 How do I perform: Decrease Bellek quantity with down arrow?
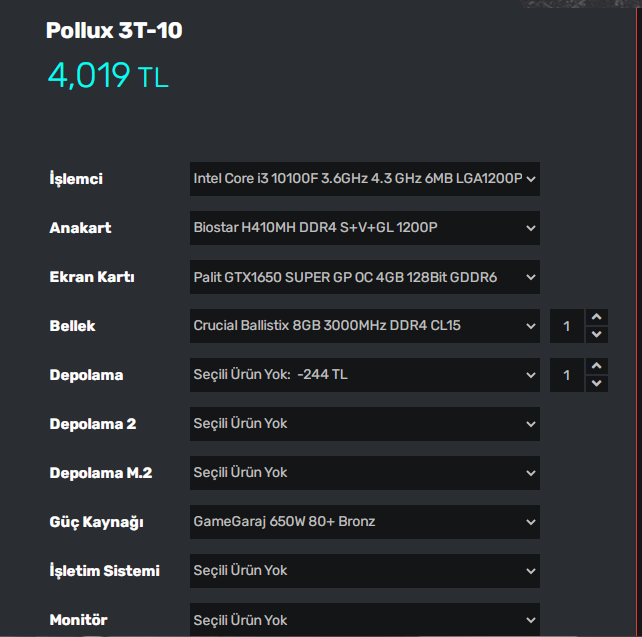[597, 334]
